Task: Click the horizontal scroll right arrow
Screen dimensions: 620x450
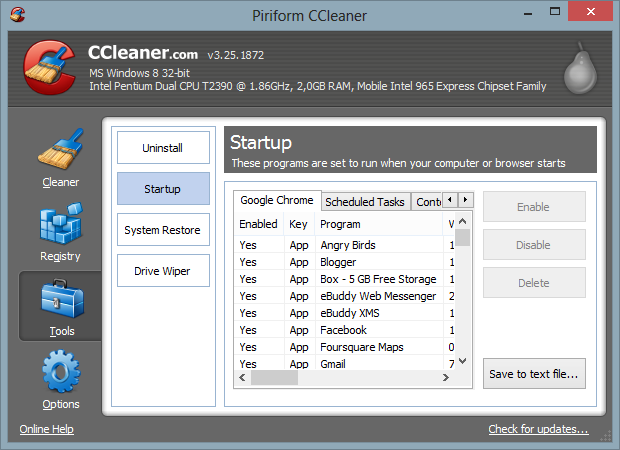Action: click(x=446, y=378)
